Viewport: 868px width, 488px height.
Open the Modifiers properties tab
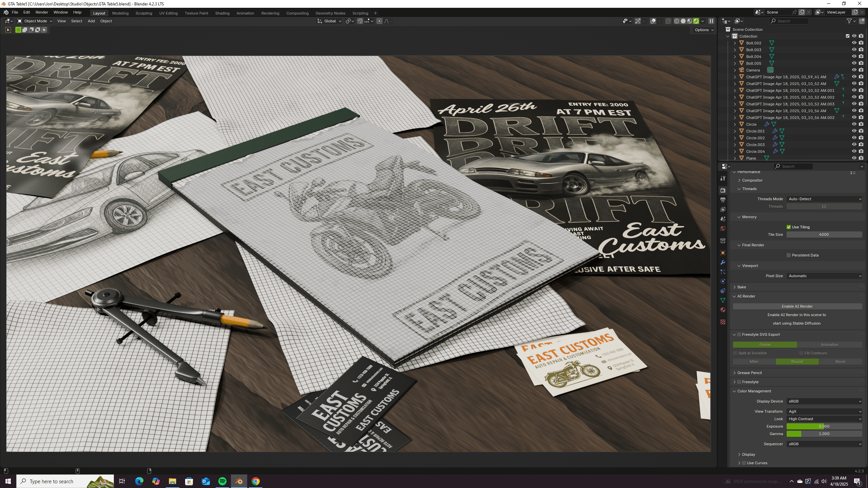point(723,262)
